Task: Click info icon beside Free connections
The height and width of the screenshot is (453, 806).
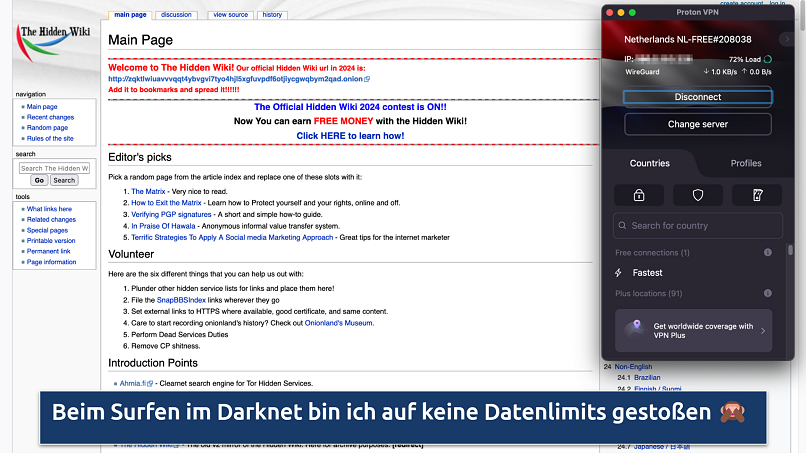Action: [x=768, y=253]
